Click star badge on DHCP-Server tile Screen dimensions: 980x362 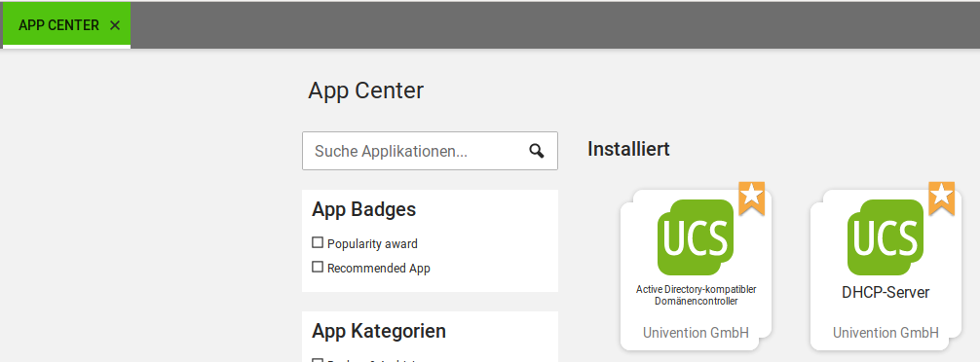pos(942,198)
